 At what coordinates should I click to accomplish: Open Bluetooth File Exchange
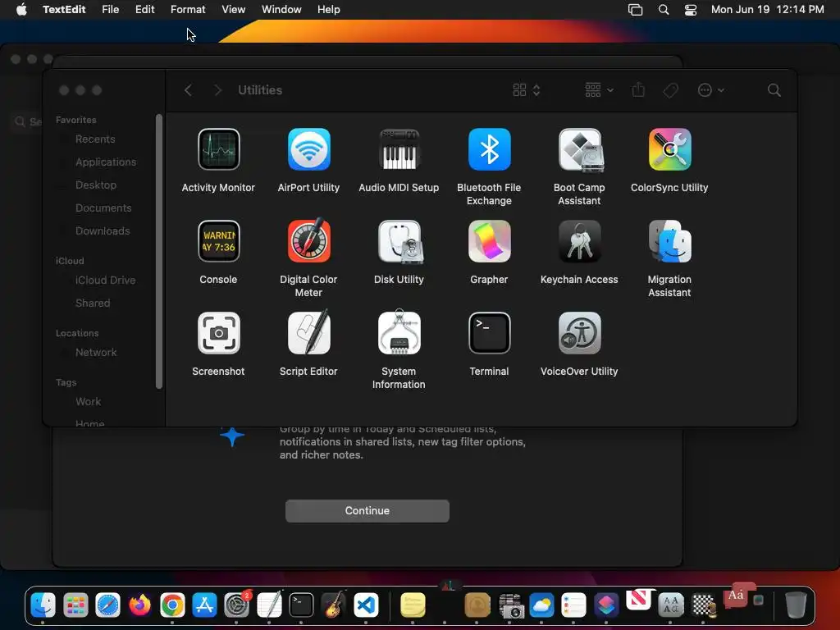(x=489, y=149)
